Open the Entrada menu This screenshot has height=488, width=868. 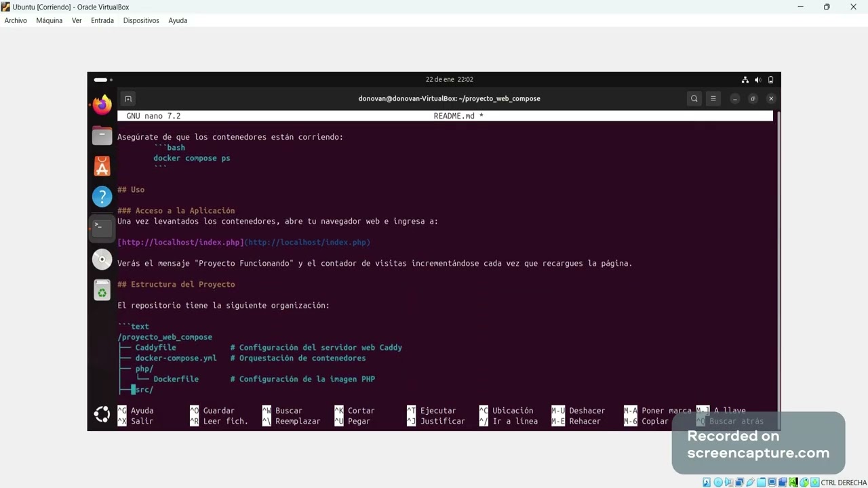tap(102, 20)
